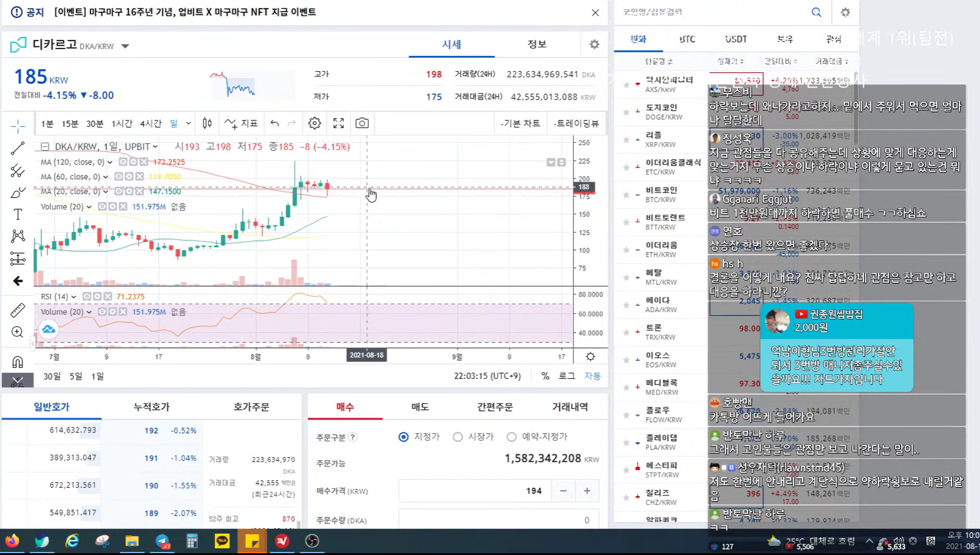
Task: Close the 공지 announcement banner
Action: coord(595,13)
